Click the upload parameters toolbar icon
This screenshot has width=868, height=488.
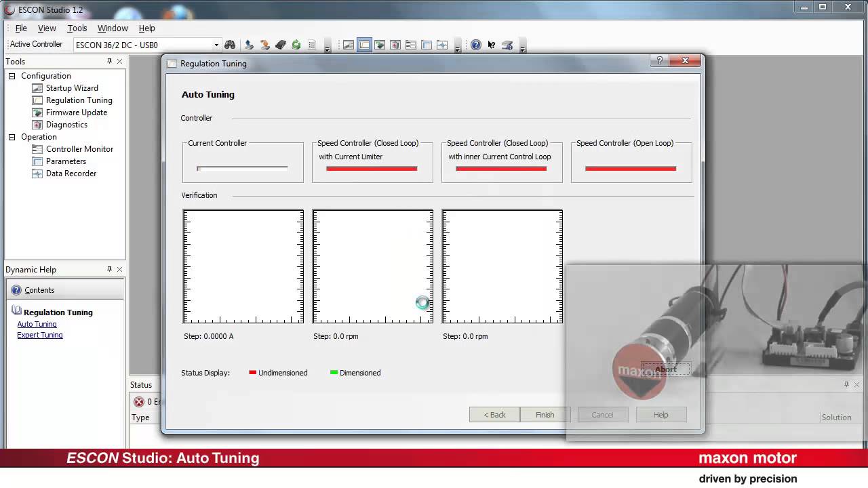click(x=249, y=45)
